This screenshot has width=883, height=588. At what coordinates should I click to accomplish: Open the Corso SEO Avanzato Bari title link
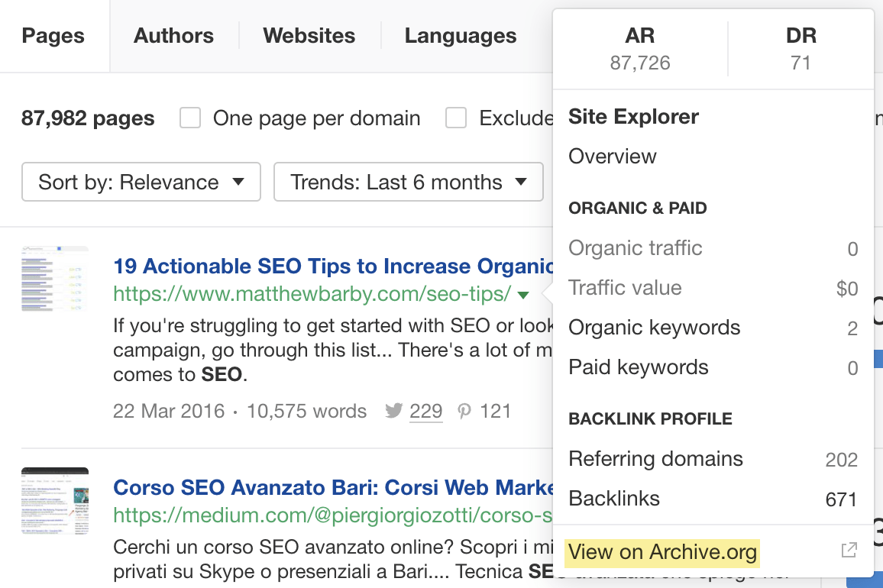[333, 487]
